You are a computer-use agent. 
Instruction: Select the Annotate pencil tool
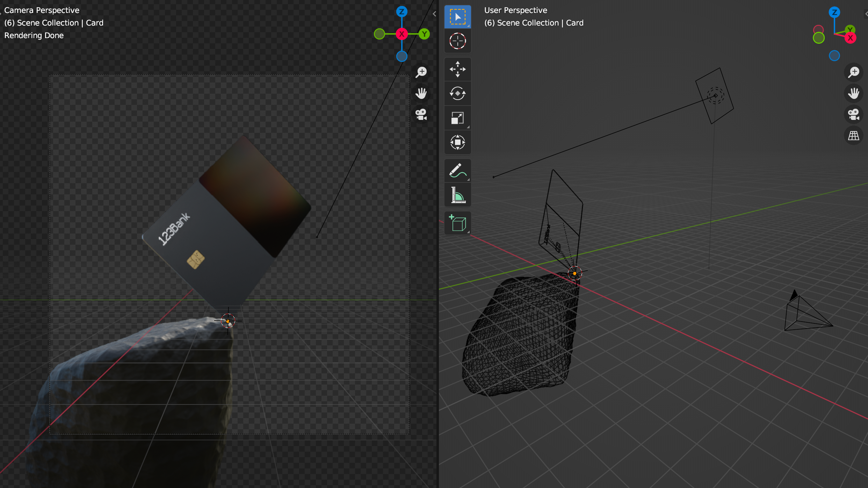click(x=457, y=171)
